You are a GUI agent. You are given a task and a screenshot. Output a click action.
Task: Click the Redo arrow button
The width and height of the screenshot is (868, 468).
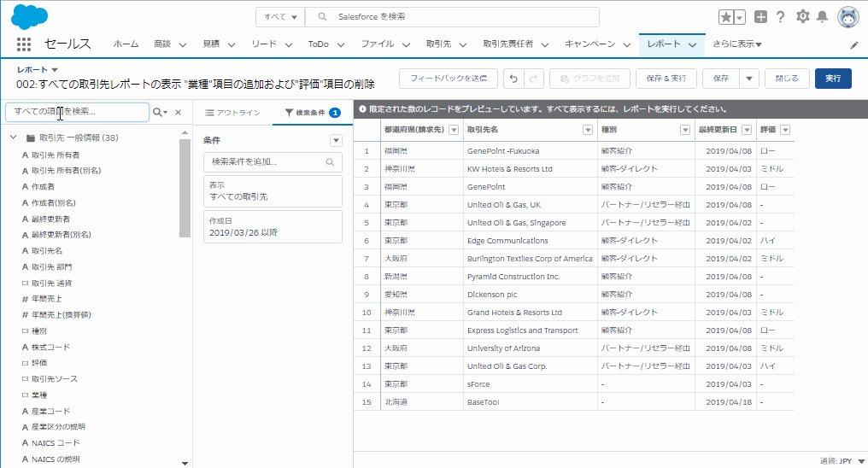534,79
